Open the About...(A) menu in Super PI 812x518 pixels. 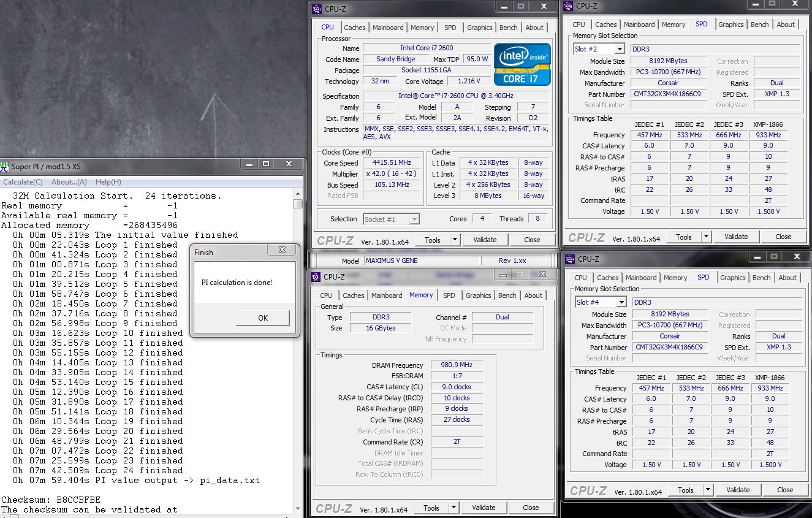click(69, 182)
